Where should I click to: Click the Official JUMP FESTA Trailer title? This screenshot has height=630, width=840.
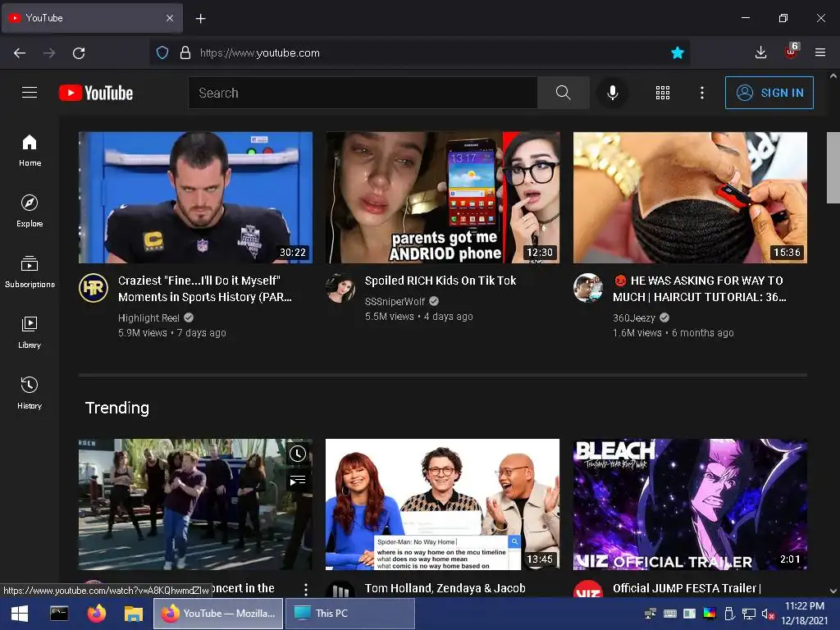(687, 588)
